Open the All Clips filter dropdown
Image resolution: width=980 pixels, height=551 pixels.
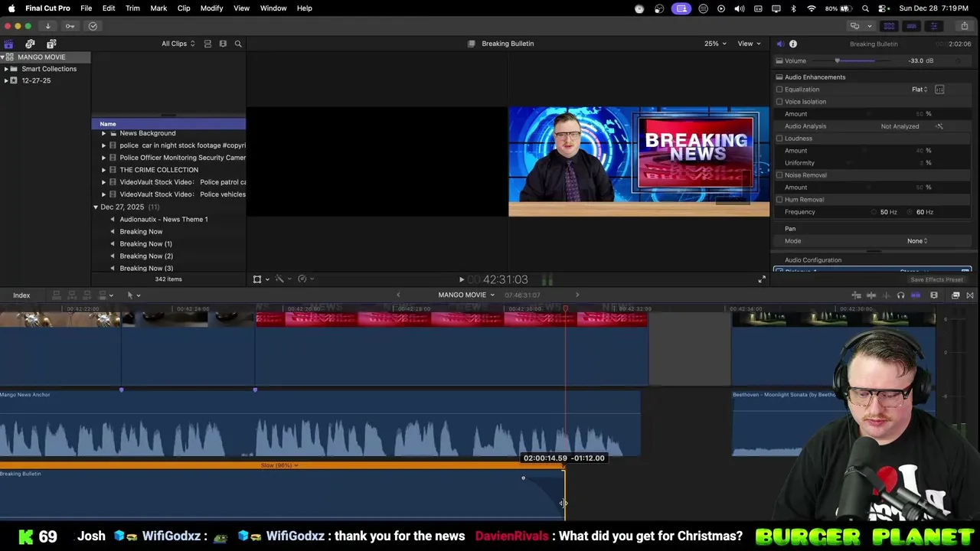click(x=178, y=44)
